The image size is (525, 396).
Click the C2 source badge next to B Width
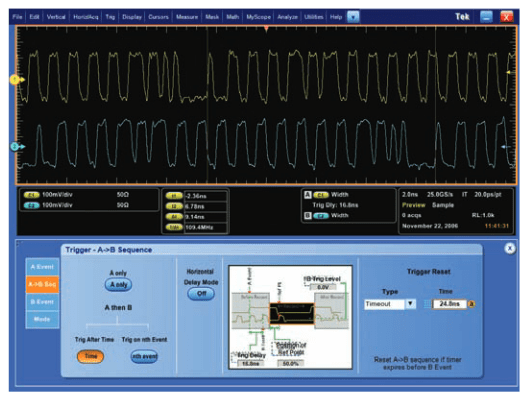pyautogui.click(x=321, y=216)
